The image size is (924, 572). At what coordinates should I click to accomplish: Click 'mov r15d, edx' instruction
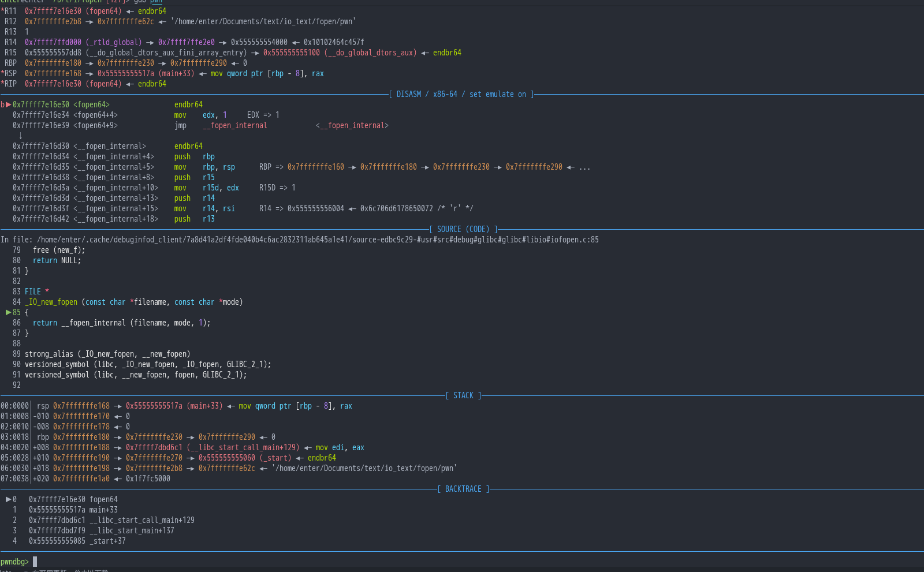(207, 188)
